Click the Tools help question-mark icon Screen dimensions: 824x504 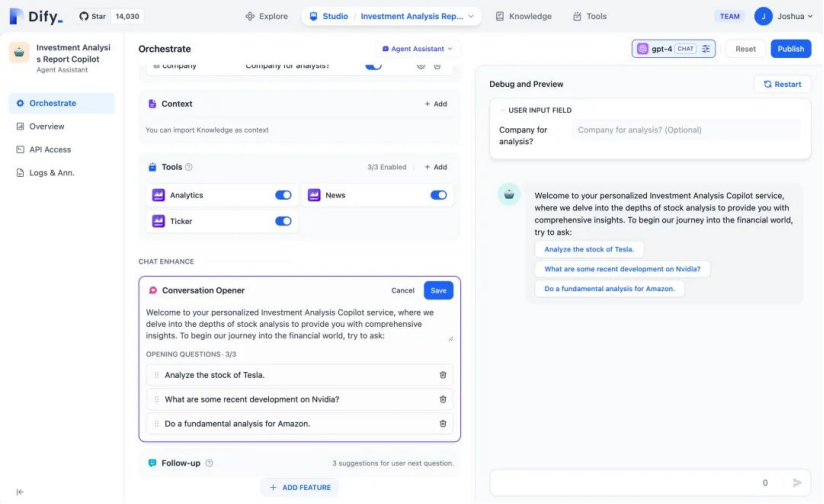(x=189, y=167)
